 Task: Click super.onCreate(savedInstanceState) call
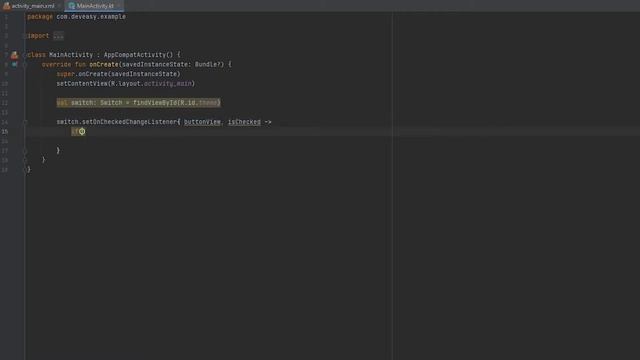point(118,74)
